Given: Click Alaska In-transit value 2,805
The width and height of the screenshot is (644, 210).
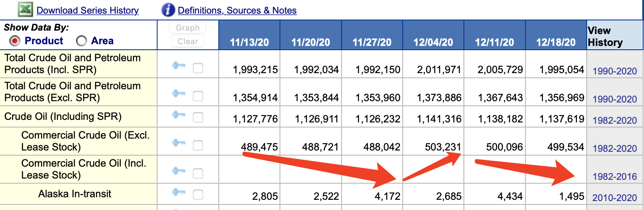Looking at the screenshot, I should coord(265,196).
